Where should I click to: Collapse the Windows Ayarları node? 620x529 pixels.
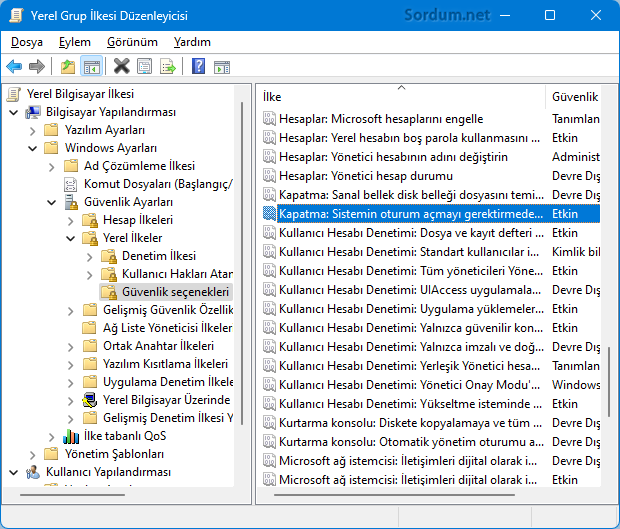[32, 149]
